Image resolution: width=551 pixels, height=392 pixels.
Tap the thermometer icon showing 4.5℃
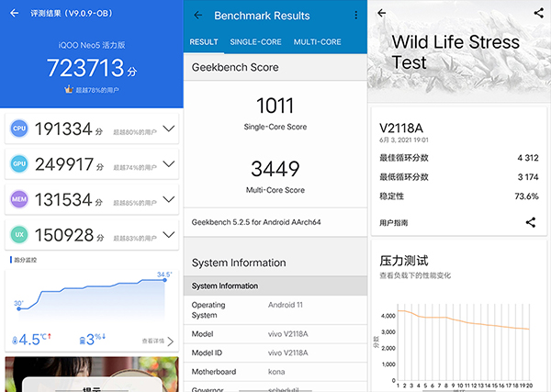point(12,339)
